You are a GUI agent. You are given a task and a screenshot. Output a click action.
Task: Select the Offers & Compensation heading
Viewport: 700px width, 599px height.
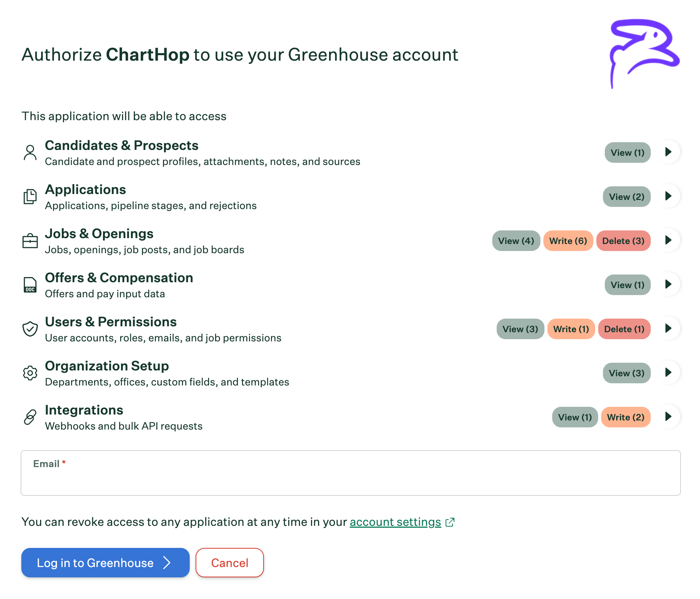(x=119, y=278)
